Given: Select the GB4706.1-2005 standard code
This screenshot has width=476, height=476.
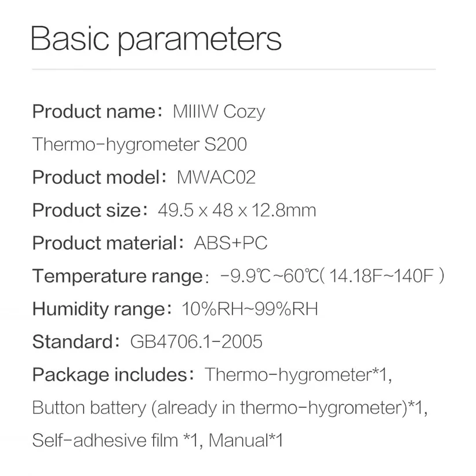Looking at the screenshot, I should [x=196, y=341].
